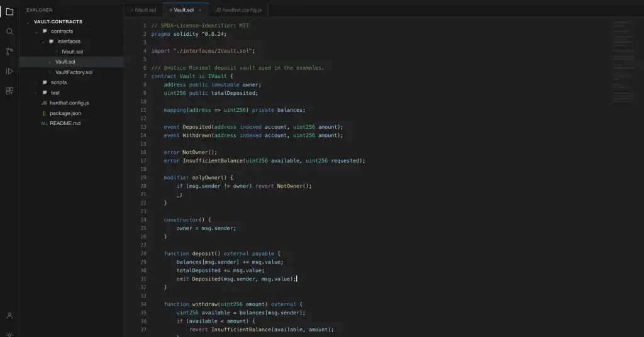Open the Source Control view icon
This screenshot has height=337, width=644.
tap(9, 52)
